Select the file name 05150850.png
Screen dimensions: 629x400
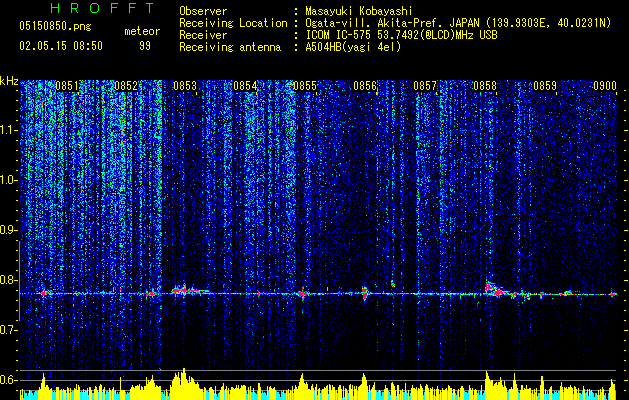tap(55, 26)
